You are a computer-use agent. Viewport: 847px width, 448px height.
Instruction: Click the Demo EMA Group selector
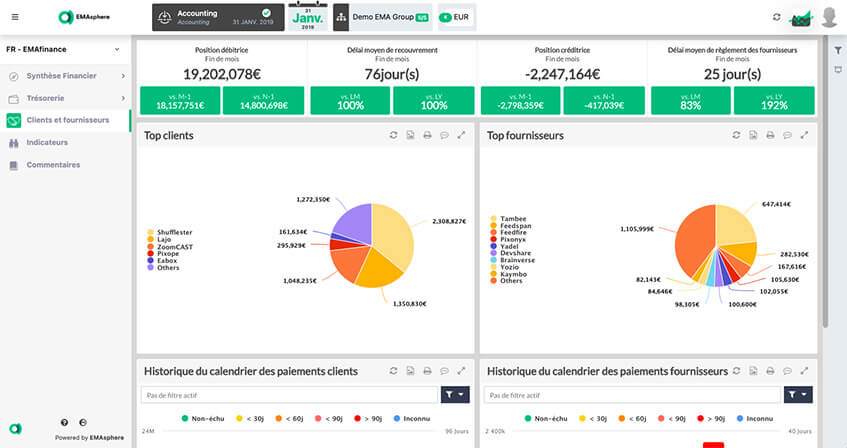[383, 18]
